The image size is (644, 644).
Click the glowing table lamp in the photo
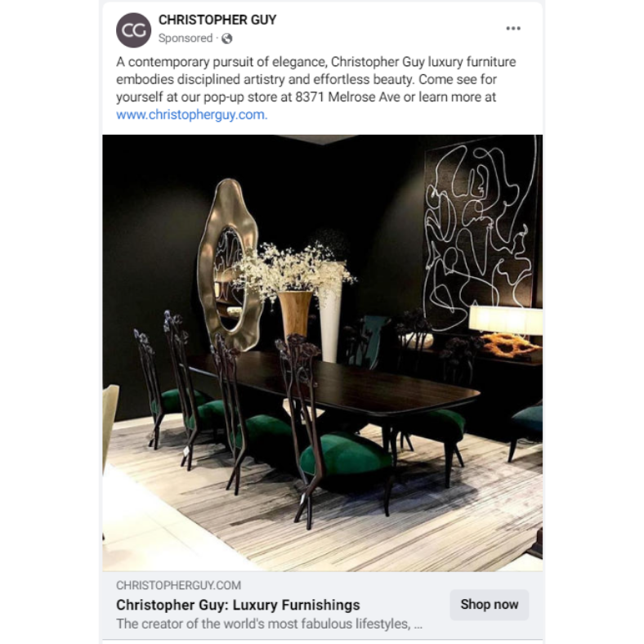coord(506,320)
